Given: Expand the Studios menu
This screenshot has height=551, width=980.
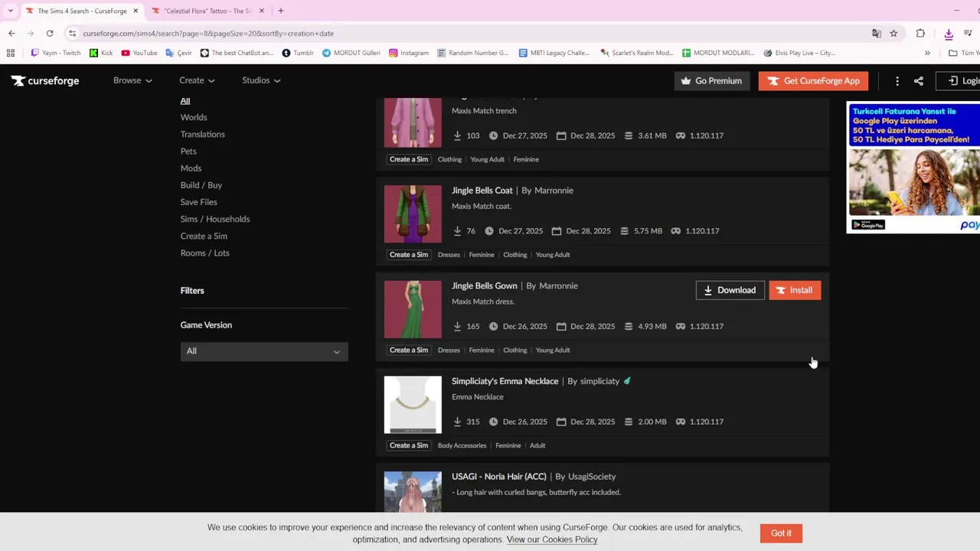Looking at the screenshot, I should click(261, 80).
